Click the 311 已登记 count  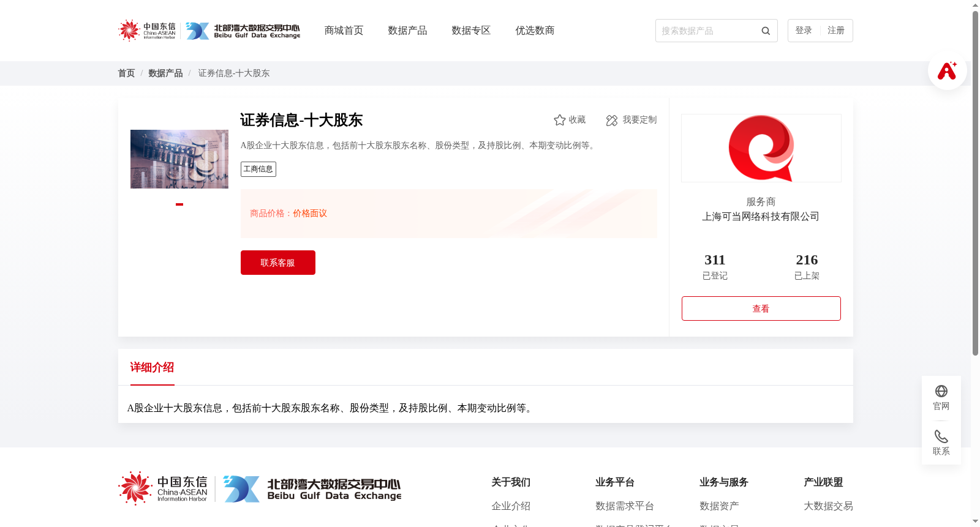click(x=715, y=267)
